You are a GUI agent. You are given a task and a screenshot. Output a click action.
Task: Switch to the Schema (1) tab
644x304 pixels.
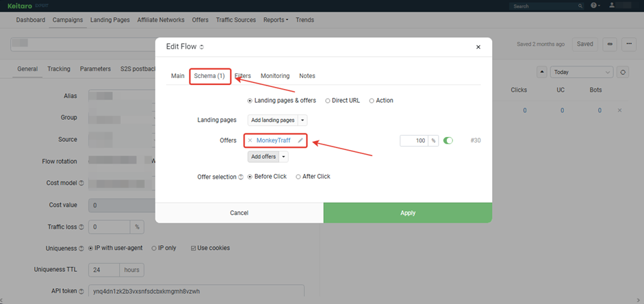click(x=209, y=75)
